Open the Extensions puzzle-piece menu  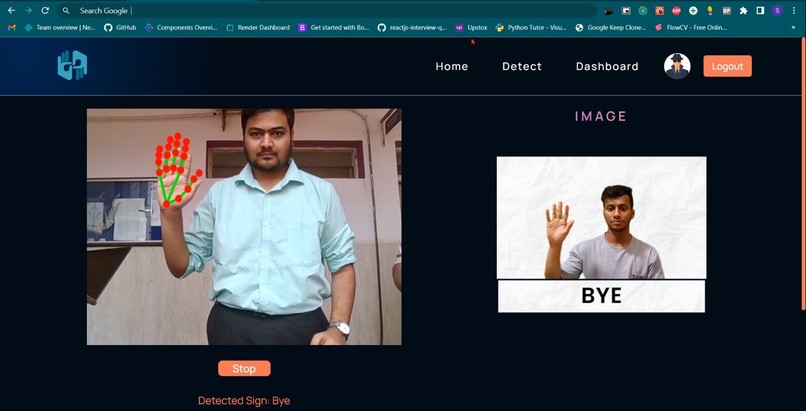click(743, 11)
